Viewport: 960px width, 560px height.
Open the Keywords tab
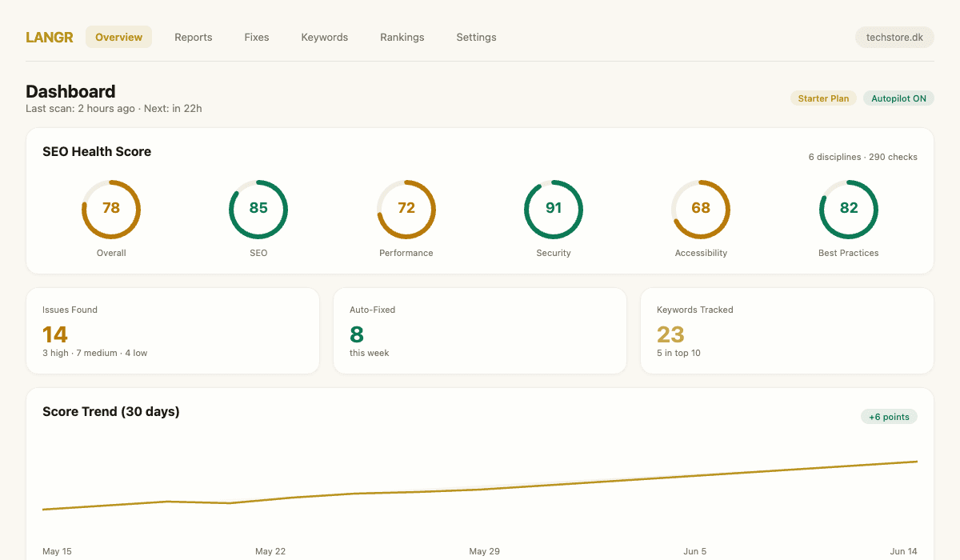pos(324,37)
